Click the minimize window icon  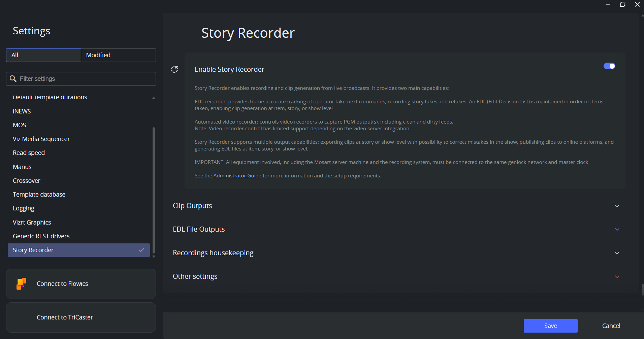[608, 4]
